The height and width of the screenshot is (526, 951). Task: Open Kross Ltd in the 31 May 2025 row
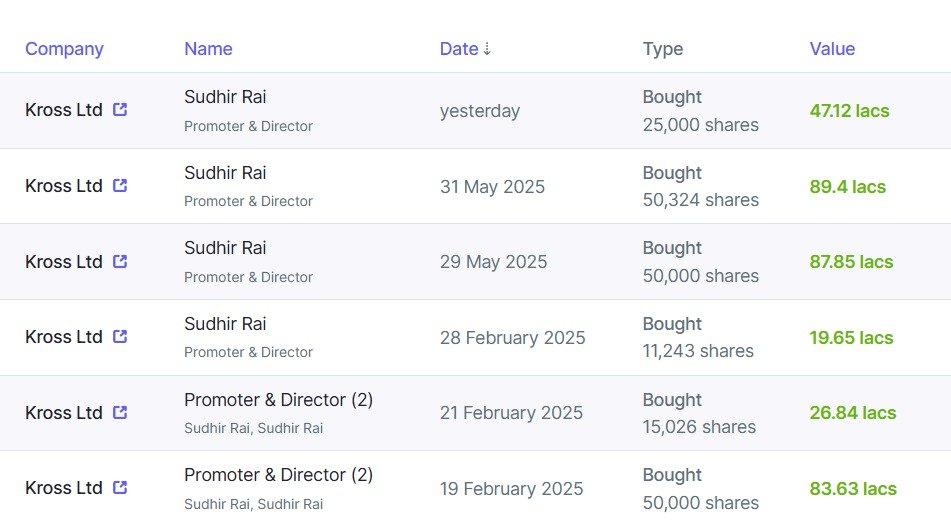(x=64, y=186)
